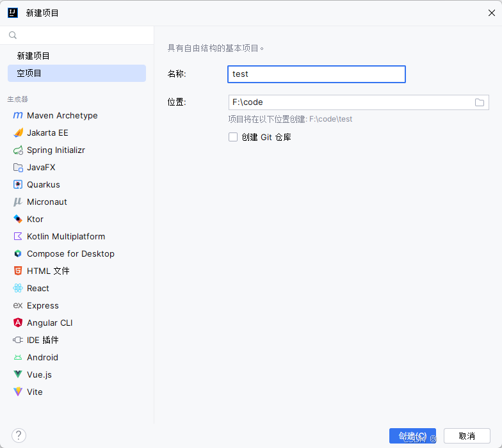Choose the JavaFX label
The width and height of the screenshot is (502, 448).
(x=41, y=167)
